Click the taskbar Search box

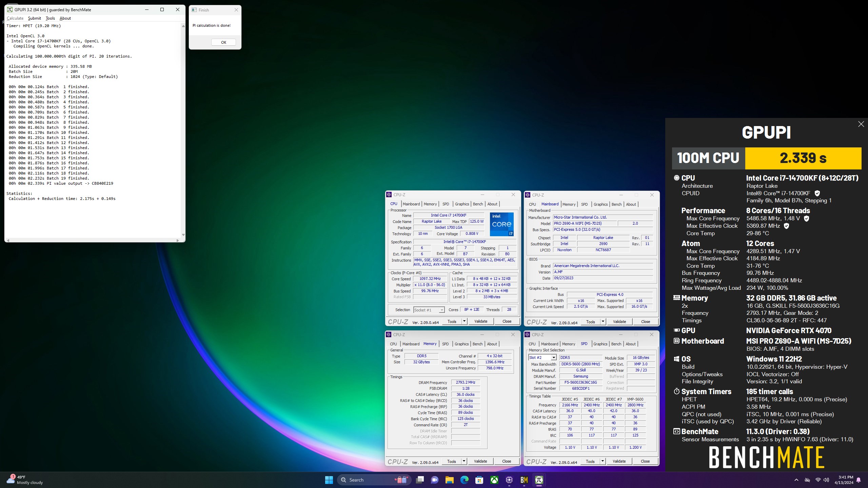pos(374,480)
